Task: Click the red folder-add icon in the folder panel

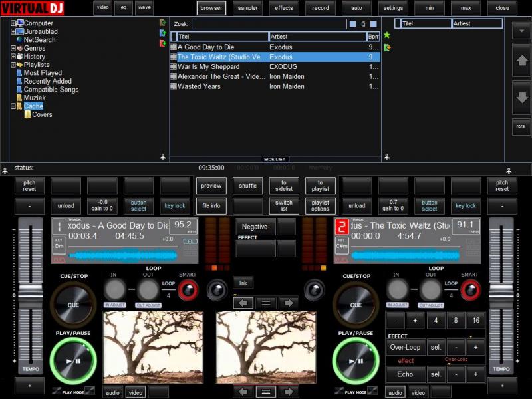Action: click(162, 43)
